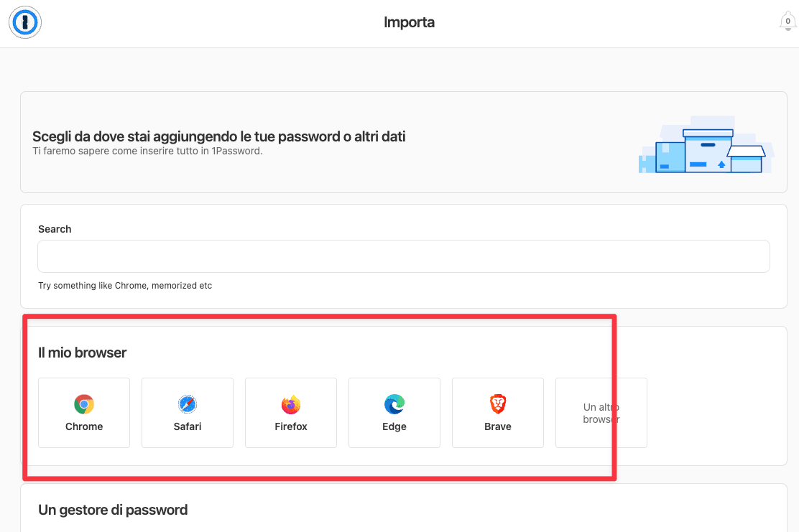Click the Firefox label text

coord(291,426)
